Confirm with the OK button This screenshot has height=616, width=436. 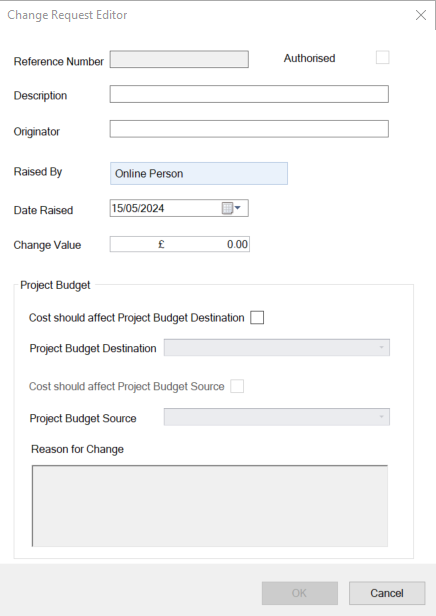(x=300, y=593)
